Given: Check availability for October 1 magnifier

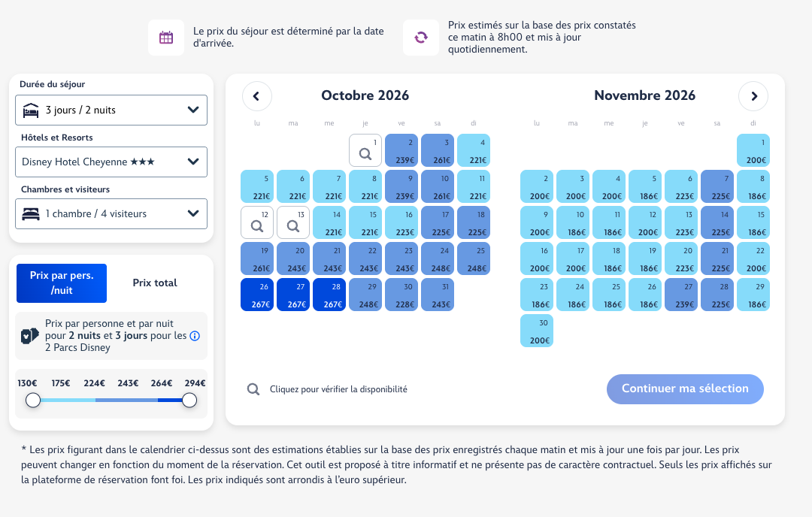Looking at the screenshot, I should 365,150.
